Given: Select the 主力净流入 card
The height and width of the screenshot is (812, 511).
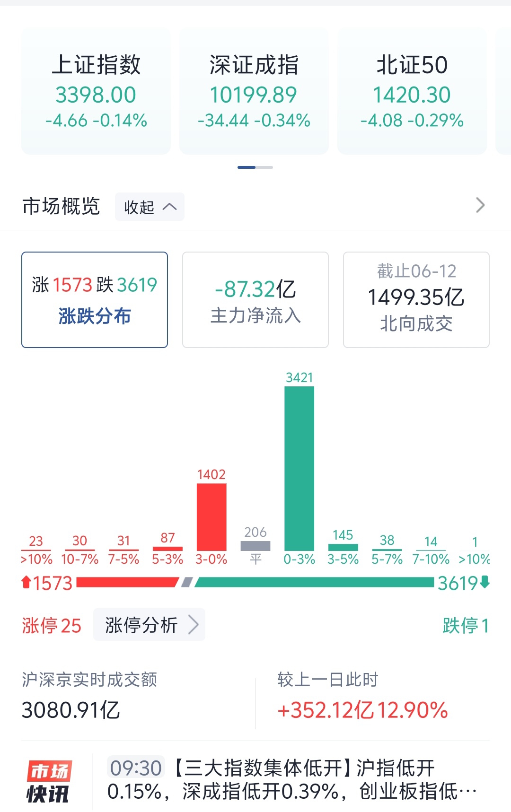Looking at the screenshot, I should (255, 300).
